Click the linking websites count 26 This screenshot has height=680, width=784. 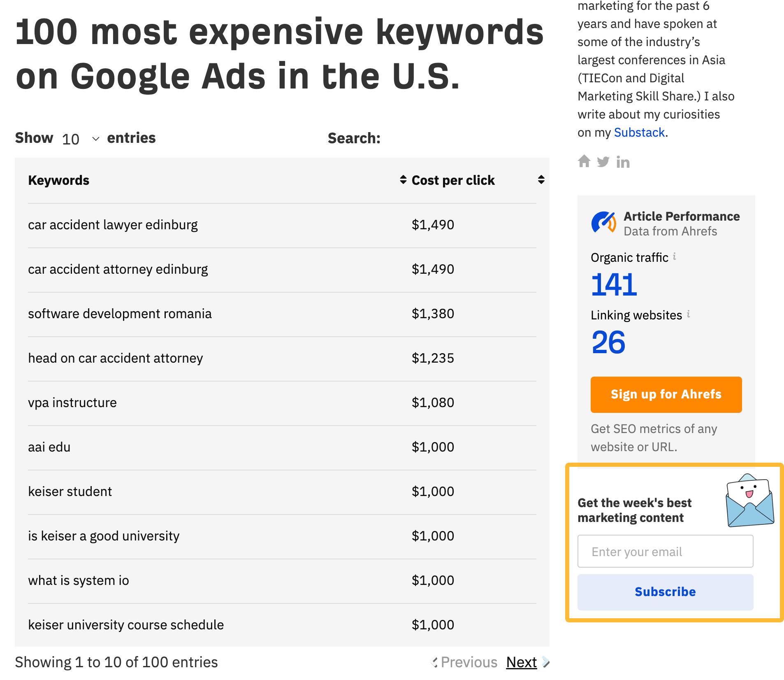pos(608,342)
